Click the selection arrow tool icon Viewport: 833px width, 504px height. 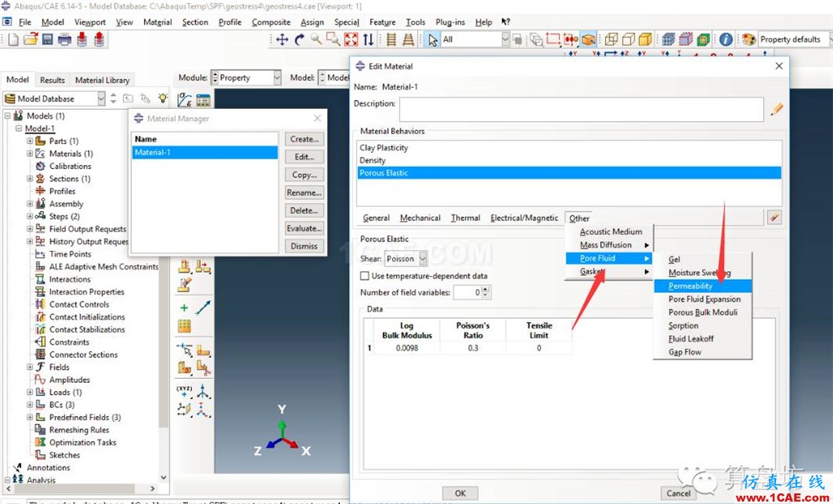pos(433,39)
